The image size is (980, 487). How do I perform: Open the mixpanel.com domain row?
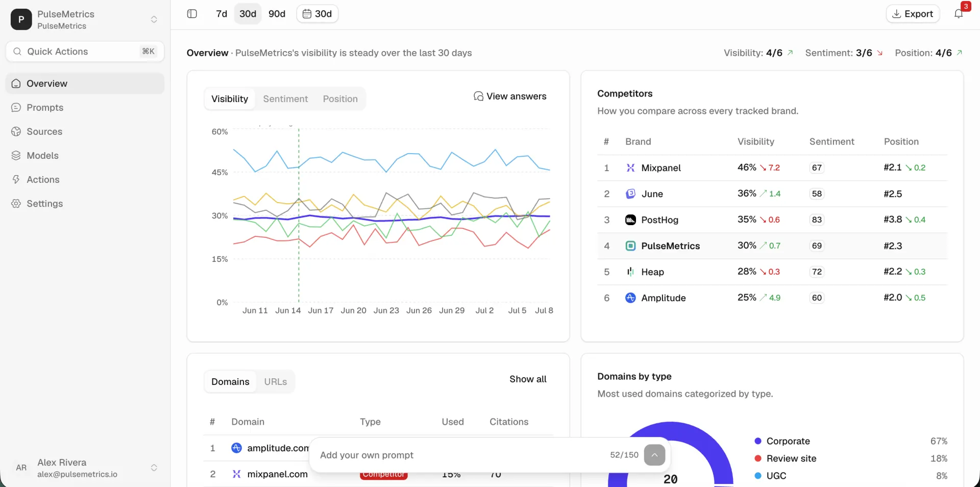pos(378,474)
